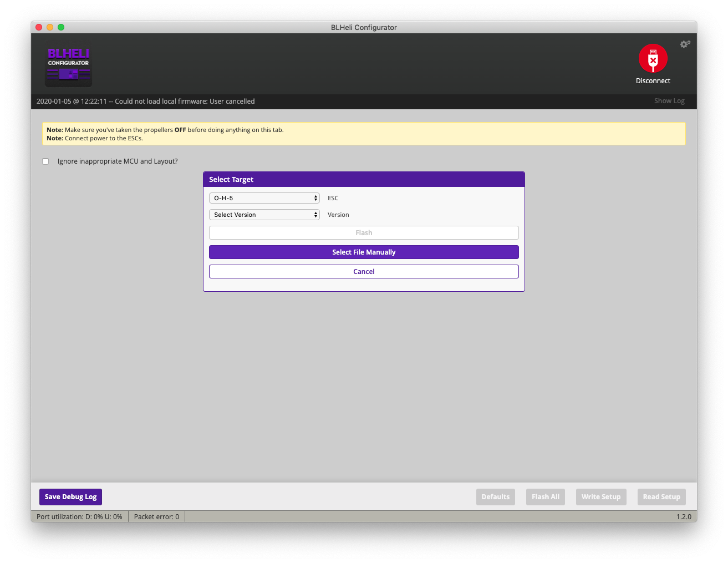728x563 pixels.
Task: Maximize the window with the green button
Action: click(61, 27)
